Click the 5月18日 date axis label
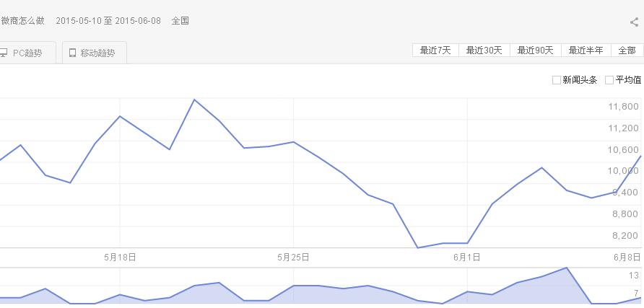The width and height of the screenshot is (644, 308). [120, 257]
